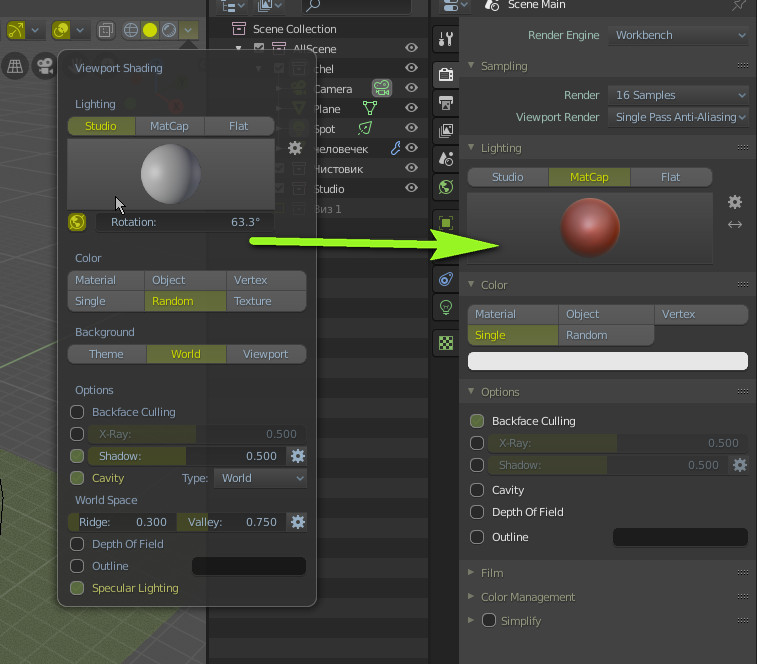Enable Outline checkbox in Properties panel
This screenshot has height=664, width=757.
(477, 537)
